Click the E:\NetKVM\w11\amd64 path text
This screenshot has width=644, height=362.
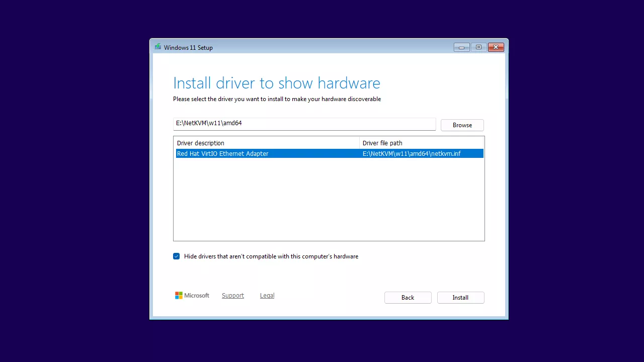click(209, 123)
